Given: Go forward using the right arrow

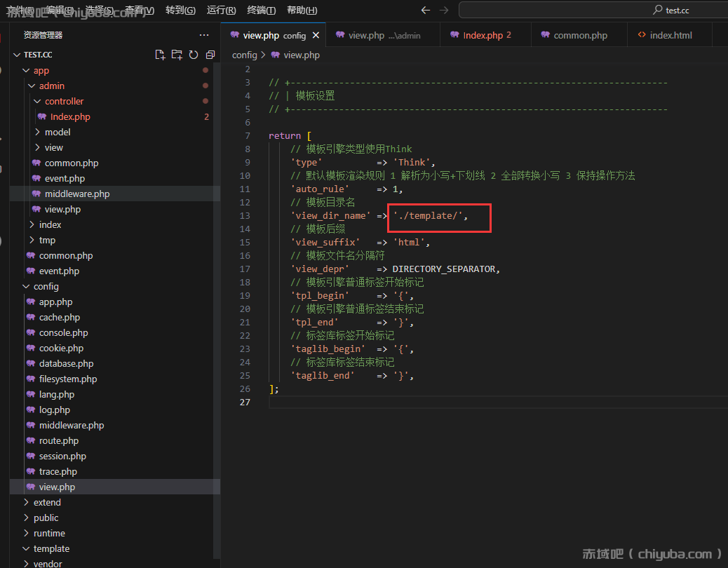Looking at the screenshot, I should coord(445,11).
